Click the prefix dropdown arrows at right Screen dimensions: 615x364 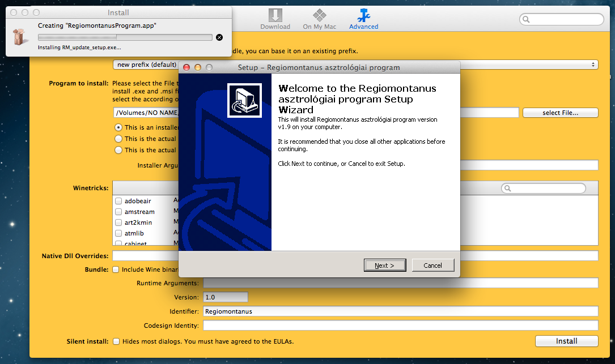(x=593, y=65)
